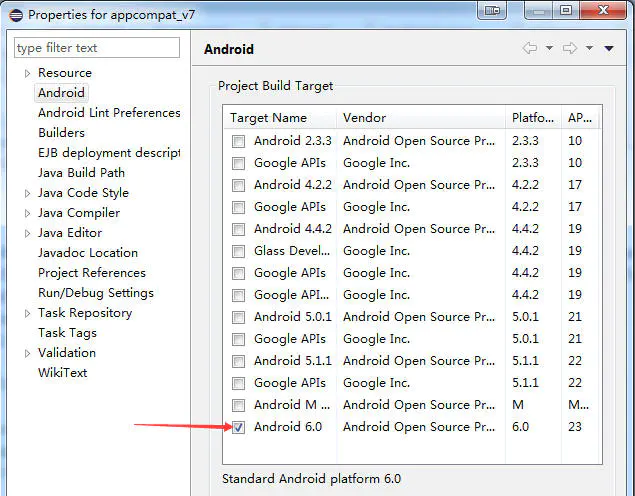Open Project References page

click(x=92, y=272)
